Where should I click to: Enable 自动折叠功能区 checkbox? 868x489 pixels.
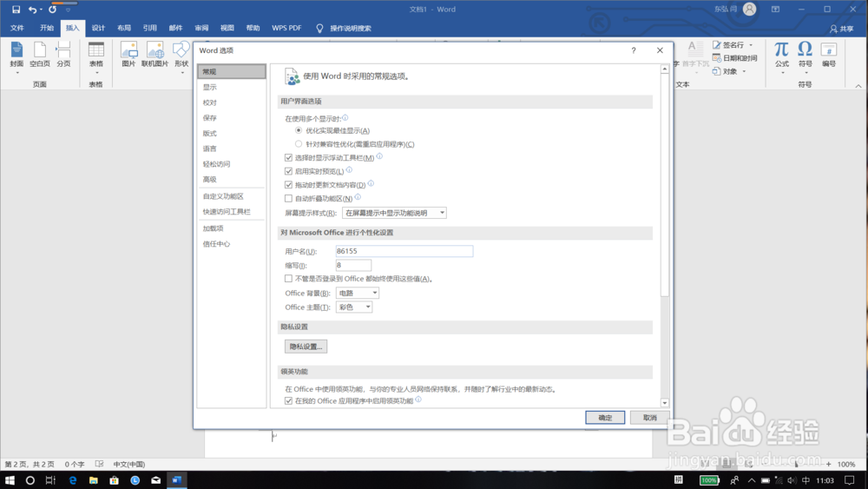(288, 198)
